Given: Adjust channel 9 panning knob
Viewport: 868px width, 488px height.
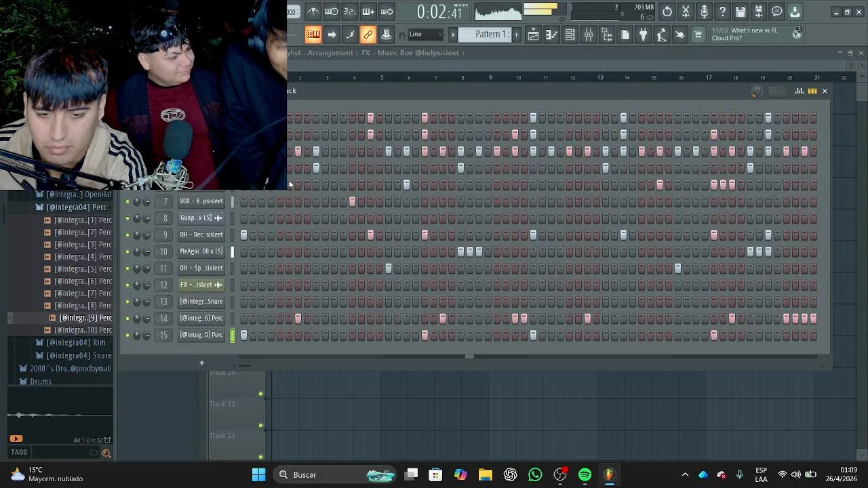Looking at the screenshot, I should coord(137,235).
